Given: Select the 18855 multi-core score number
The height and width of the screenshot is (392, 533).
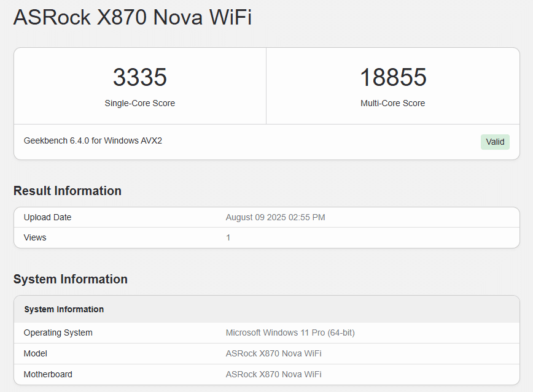Looking at the screenshot, I should (393, 77).
